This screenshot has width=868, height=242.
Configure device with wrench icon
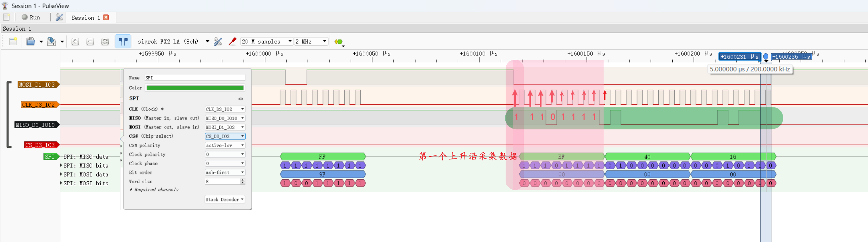(218, 42)
